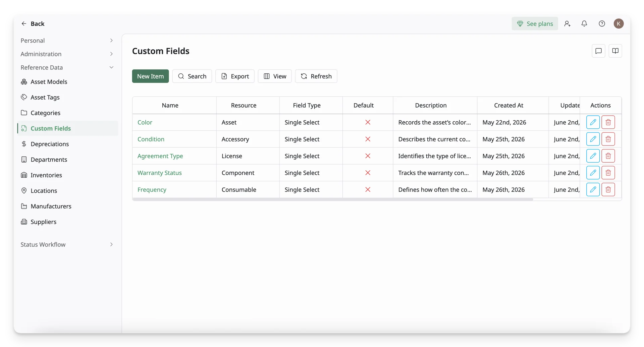Screen dimensions: 644x347
Task: Click the New Item button
Action: click(x=150, y=76)
